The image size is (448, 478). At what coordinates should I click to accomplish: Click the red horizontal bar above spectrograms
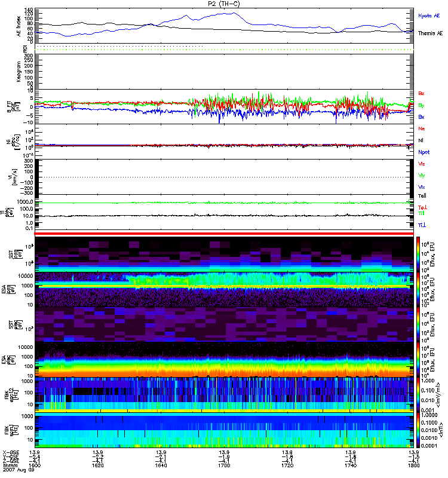[x=224, y=234]
